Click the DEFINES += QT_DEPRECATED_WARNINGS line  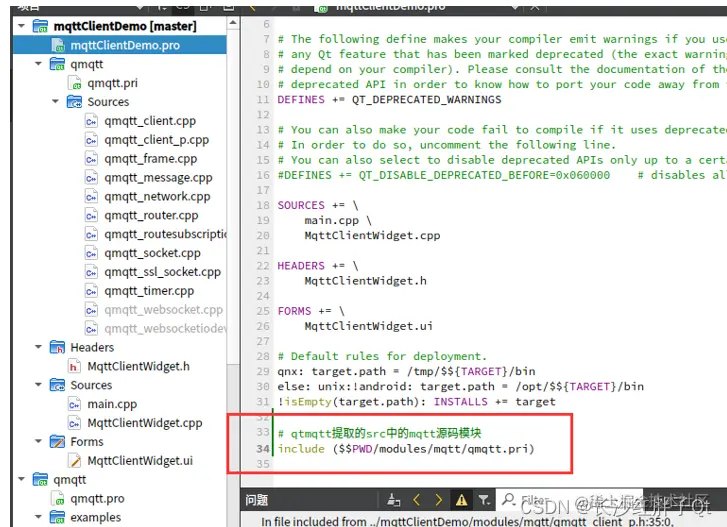click(389, 99)
